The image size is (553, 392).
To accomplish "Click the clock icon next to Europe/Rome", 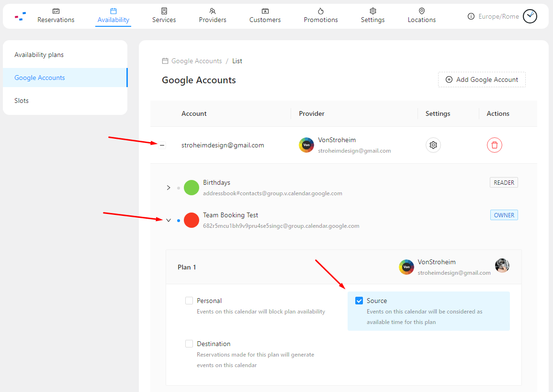I will tap(530, 16).
